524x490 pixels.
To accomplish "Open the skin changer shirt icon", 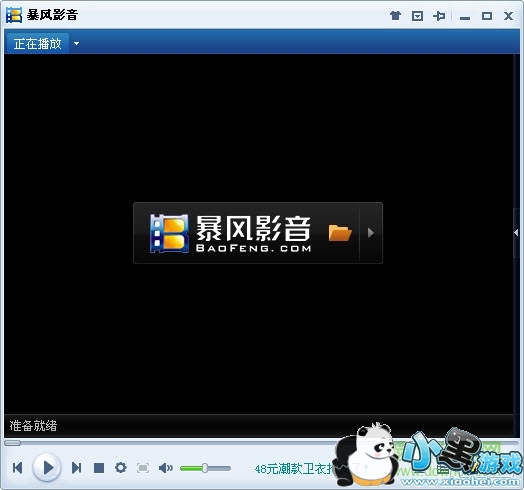I will (x=395, y=15).
